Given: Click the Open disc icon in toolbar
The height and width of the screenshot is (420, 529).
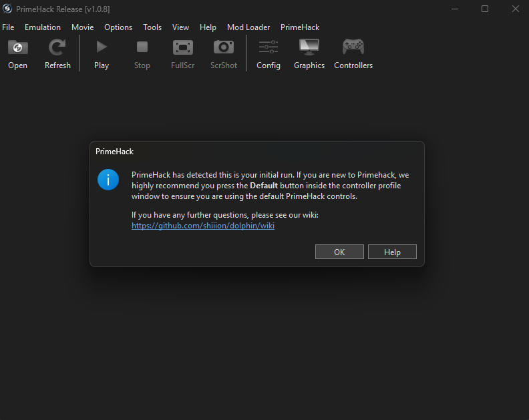Looking at the screenshot, I should 18,47.
